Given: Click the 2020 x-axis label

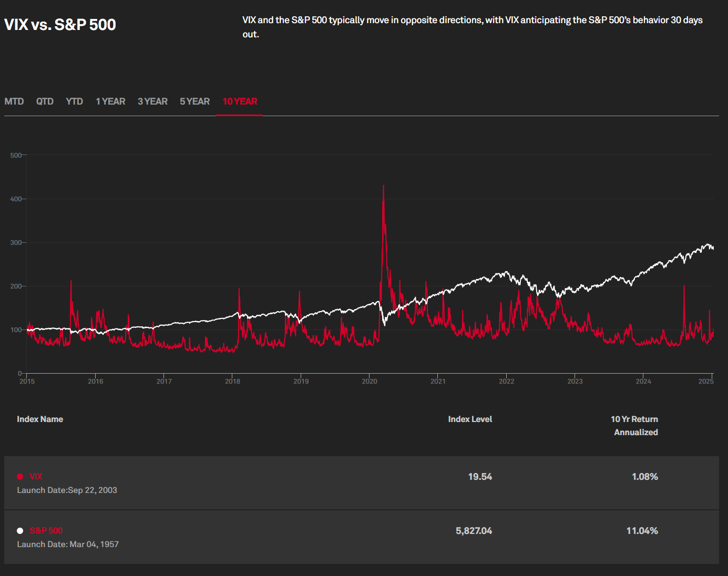Looking at the screenshot, I should click(x=370, y=381).
